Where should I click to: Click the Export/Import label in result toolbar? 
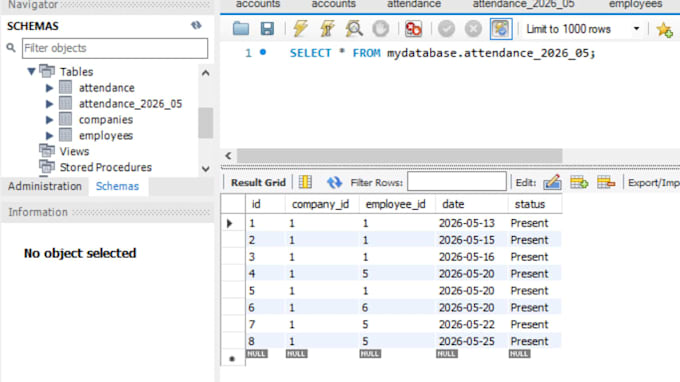654,183
